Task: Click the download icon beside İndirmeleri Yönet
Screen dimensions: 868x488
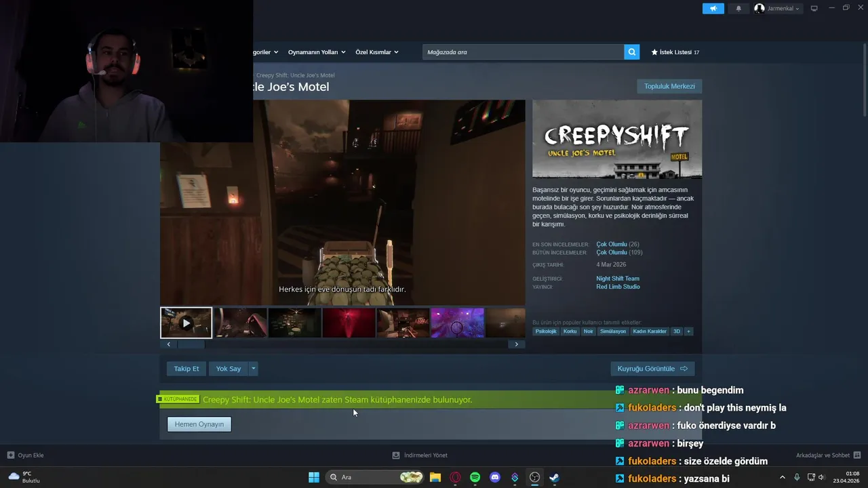Action: coord(396,455)
